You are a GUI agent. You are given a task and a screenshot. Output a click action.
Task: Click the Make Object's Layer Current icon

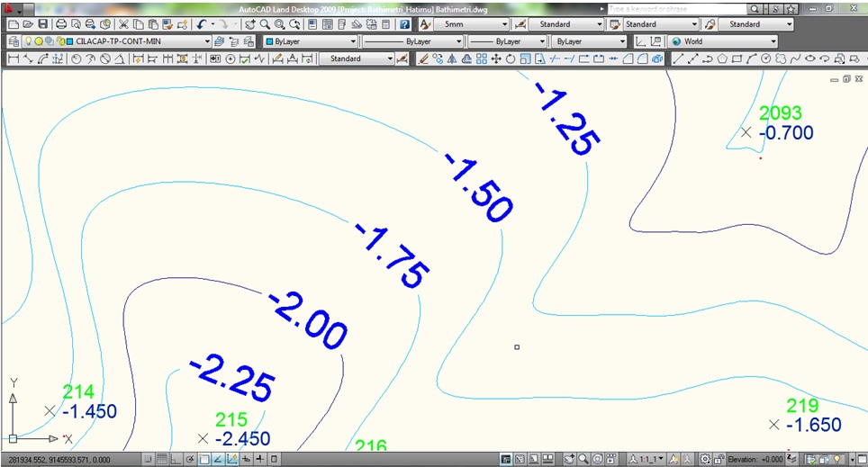219,41
